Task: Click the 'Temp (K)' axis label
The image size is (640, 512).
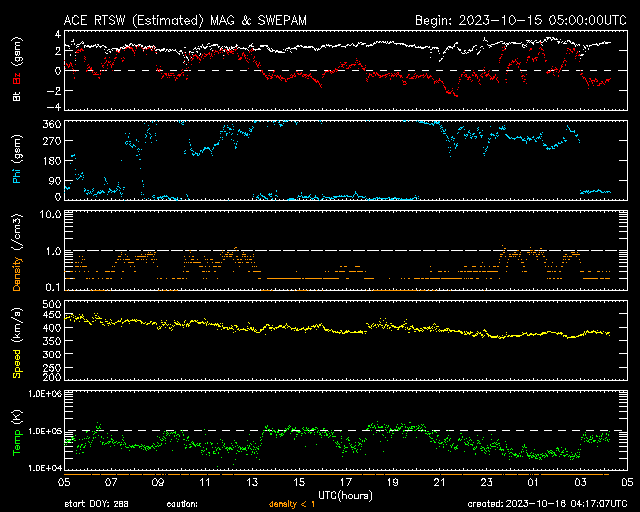Action: tap(17, 432)
